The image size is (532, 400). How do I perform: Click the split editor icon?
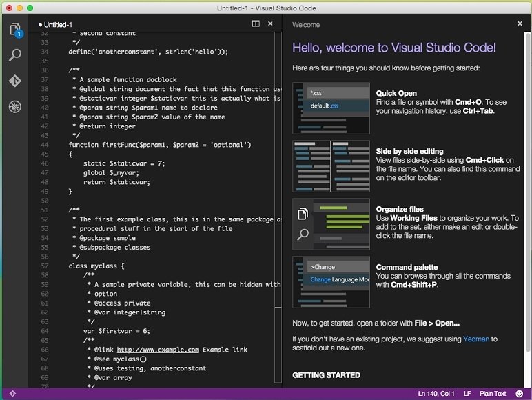[256, 23]
